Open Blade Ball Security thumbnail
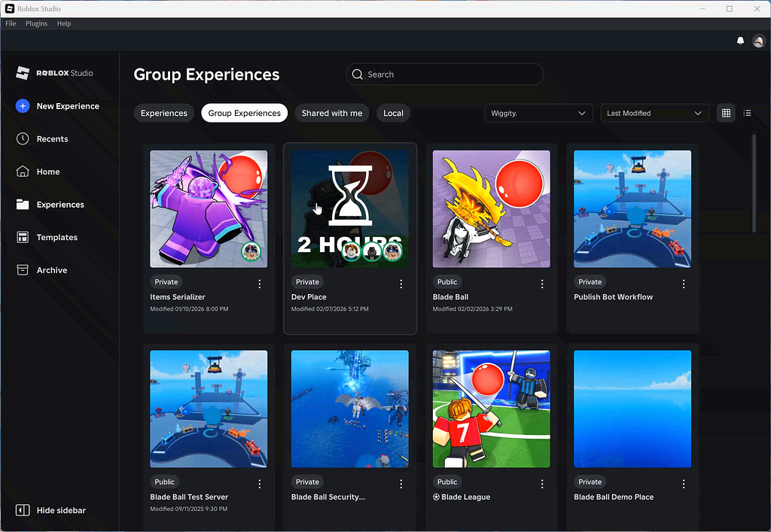The width and height of the screenshot is (771, 532). click(x=349, y=409)
